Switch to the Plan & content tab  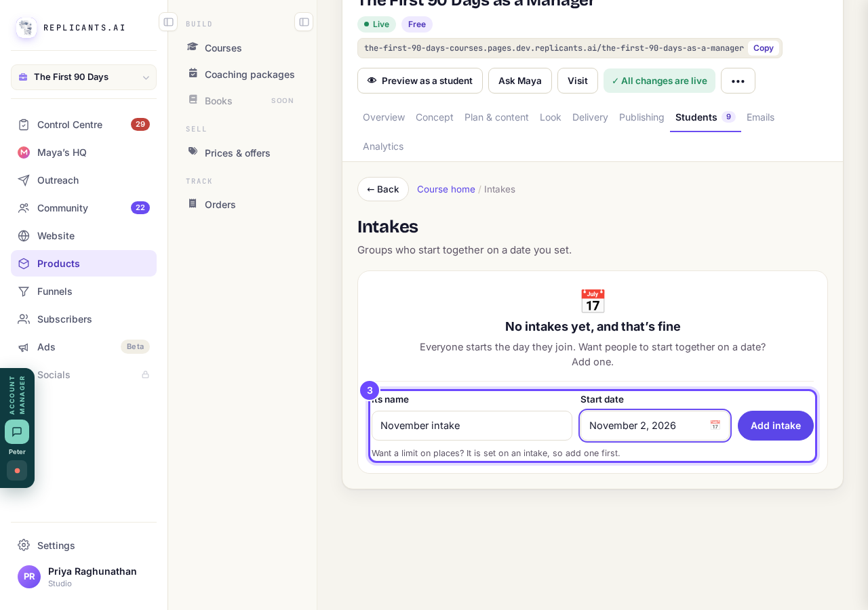click(496, 117)
